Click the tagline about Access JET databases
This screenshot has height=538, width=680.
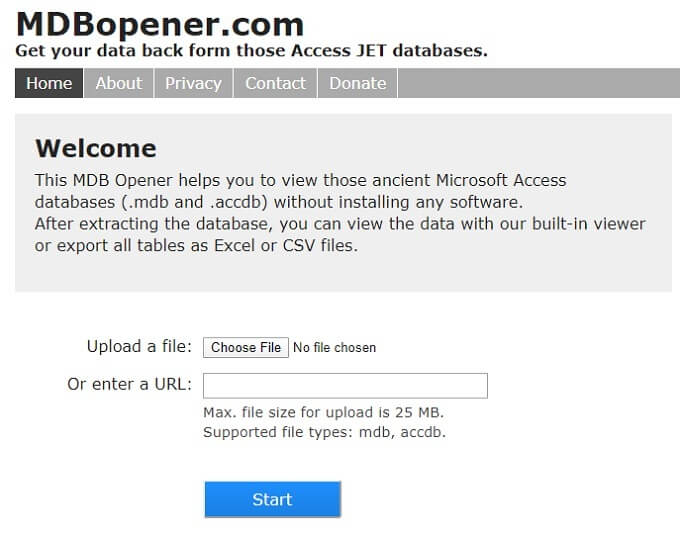tap(251, 50)
